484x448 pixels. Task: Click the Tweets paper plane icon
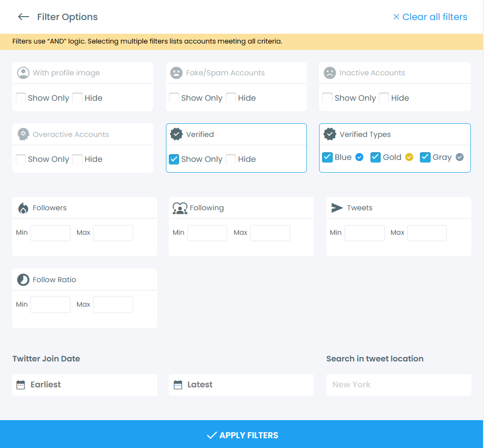(337, 208)
